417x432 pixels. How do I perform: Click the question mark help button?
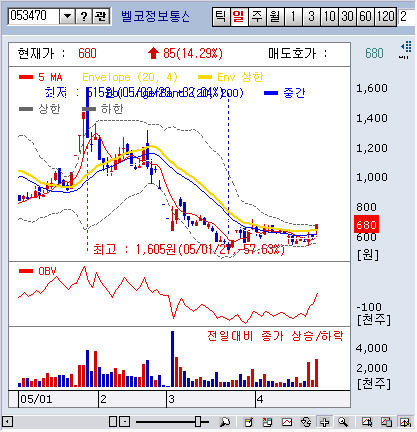coord(84,16)
